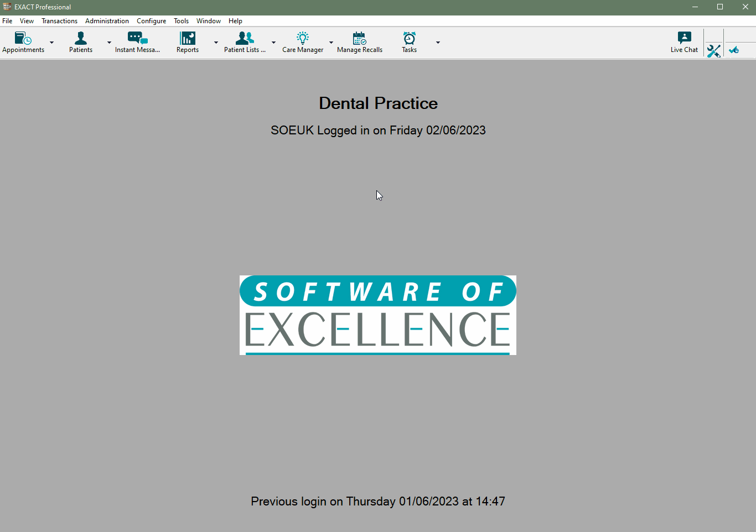This screenshot has height=532, width=756.
Task: Open Tasks alarm clock icon
Action: click(x=410, y=39)
